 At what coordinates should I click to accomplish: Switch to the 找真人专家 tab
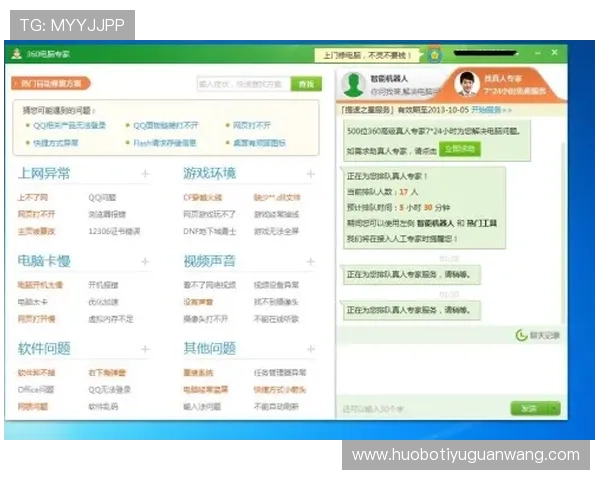pyautogui.click(x=505, y=84)
